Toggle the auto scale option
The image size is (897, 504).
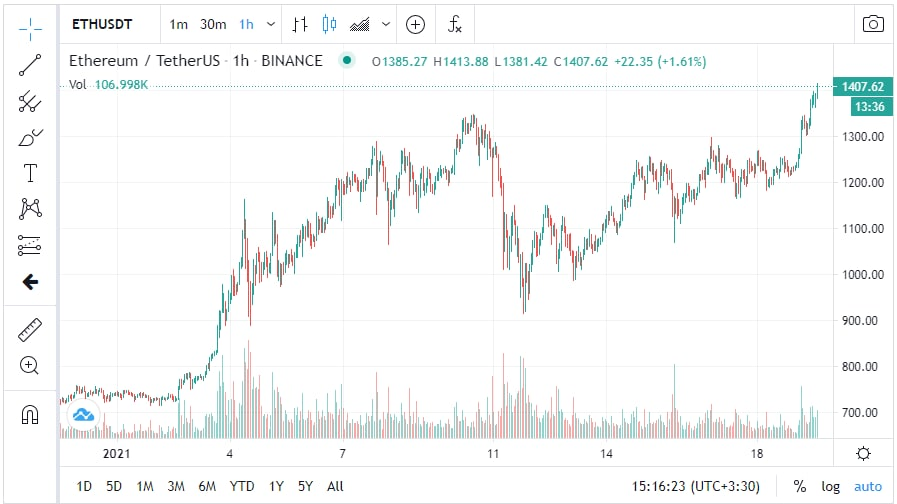click(x=867, y=486)
